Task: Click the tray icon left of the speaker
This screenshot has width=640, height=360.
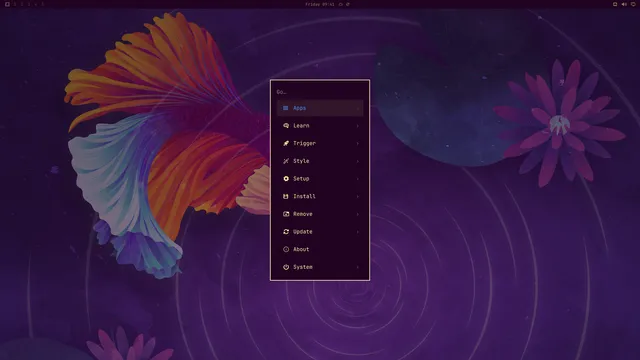Action: 615,4
